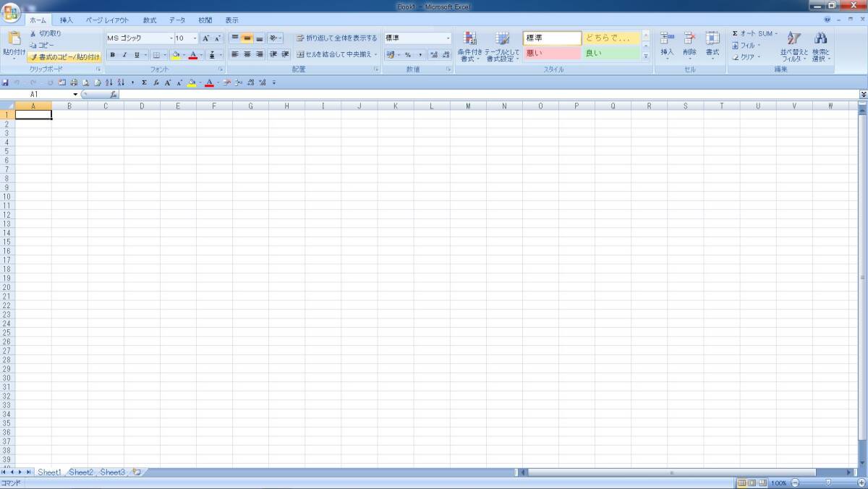Click the percent style icon
The width and height of the screenshot is (868, 489).
408,55
